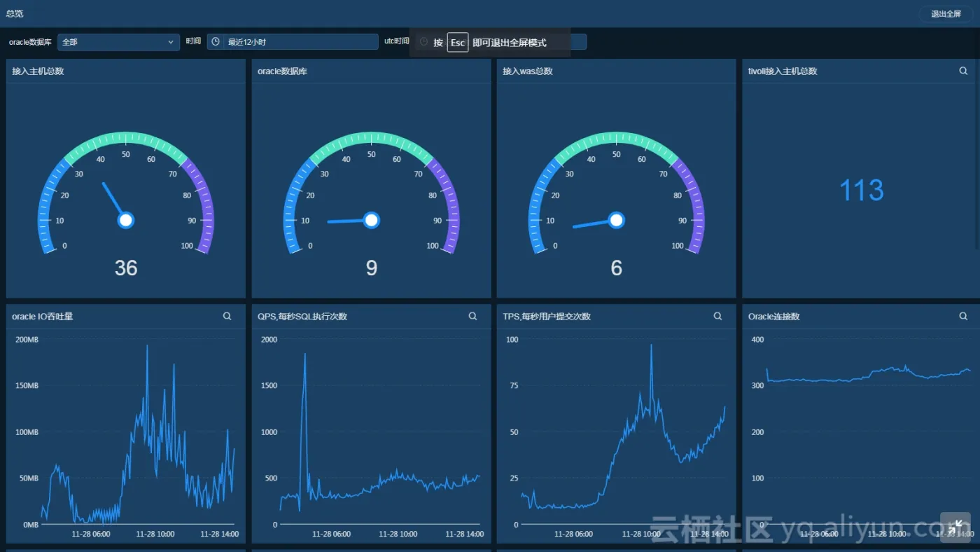This screenshot has height=552, width=980.
Task: Click the dropdown arrow of the oracle数据库 selector
Action: tap(171, 42)
